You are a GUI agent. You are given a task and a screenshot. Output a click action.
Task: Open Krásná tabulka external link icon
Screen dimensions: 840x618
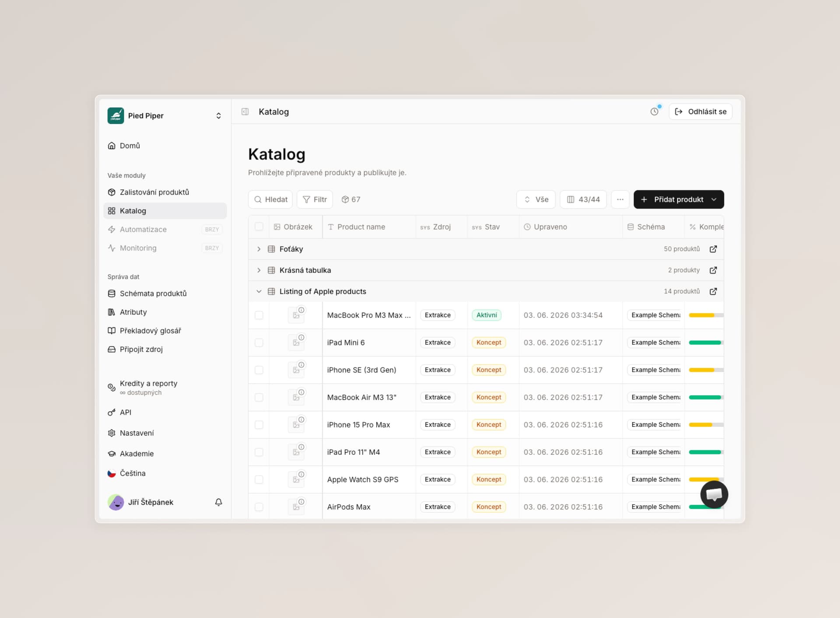coord(713,270)
